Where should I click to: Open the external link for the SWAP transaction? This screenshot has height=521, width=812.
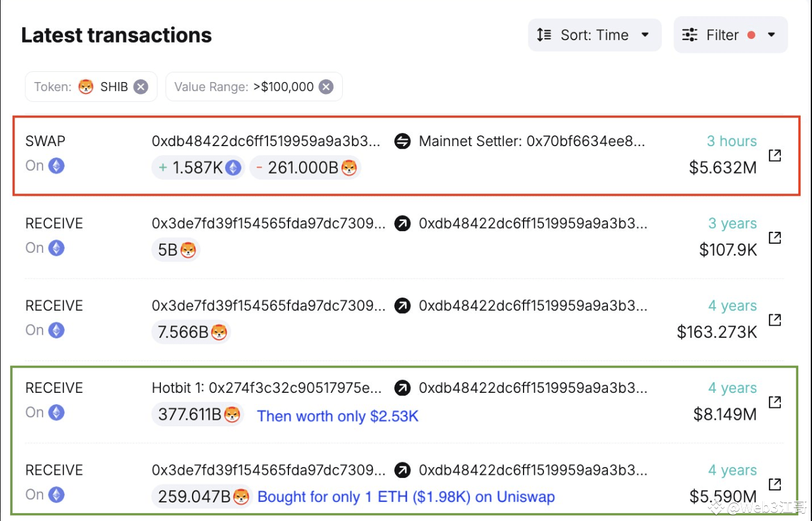click(775, 155)
